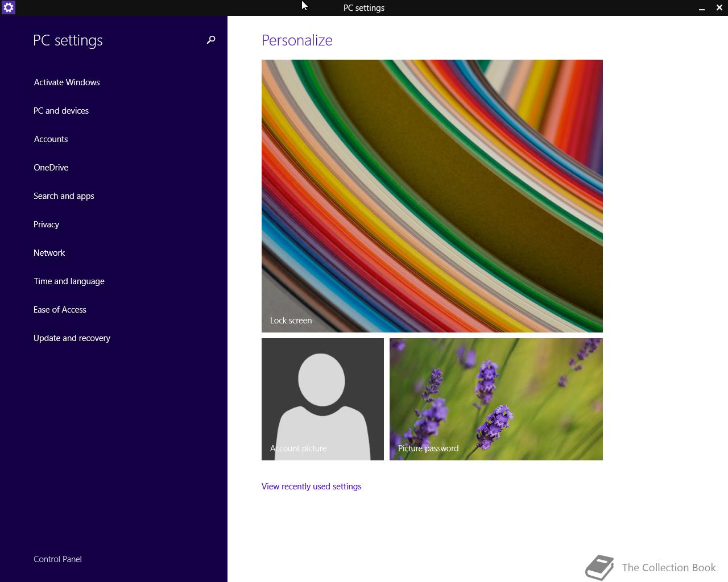This screenshot has height=582, width=728.
Task: Open the Account picture tile
Action: coord(322,399)
